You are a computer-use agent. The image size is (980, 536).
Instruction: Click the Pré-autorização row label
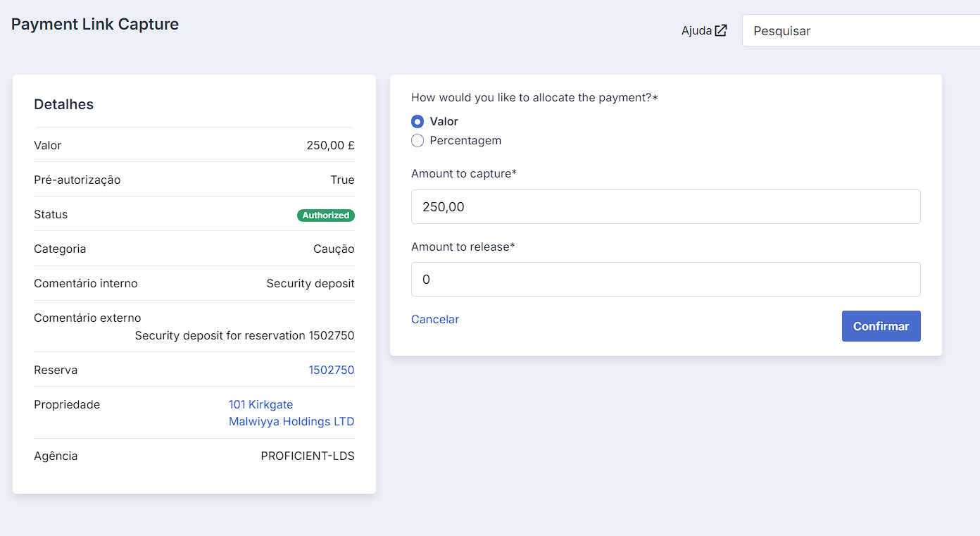coord(77,180)
